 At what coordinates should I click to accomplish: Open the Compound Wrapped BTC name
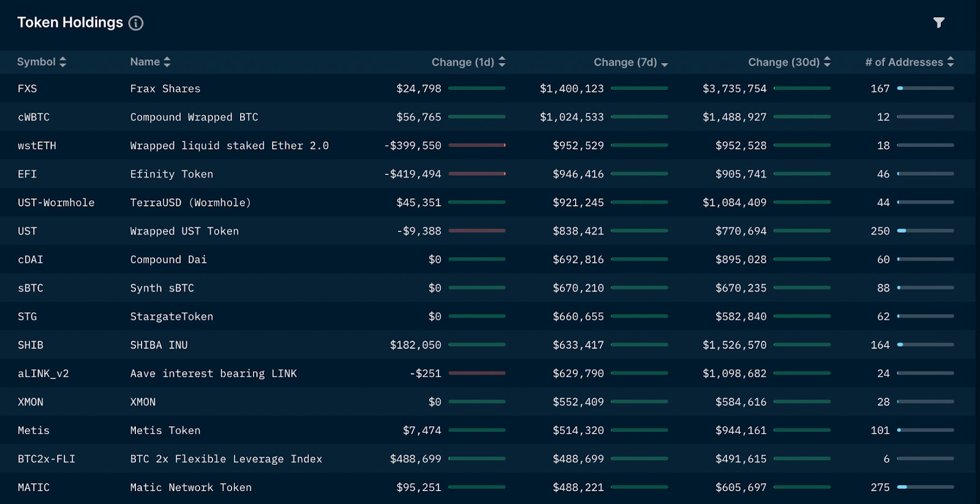pyautogui.click(x=194, y=117)
